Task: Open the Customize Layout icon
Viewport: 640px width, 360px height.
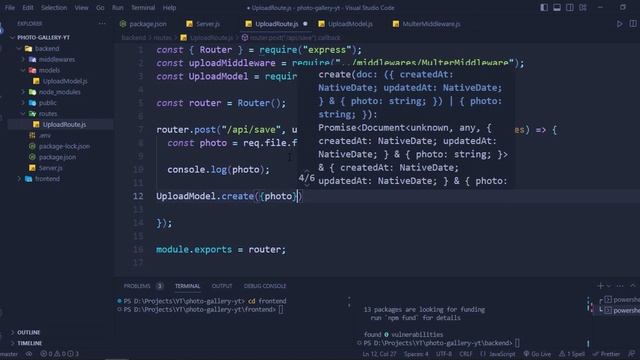Action: click(x=583, y=7)
